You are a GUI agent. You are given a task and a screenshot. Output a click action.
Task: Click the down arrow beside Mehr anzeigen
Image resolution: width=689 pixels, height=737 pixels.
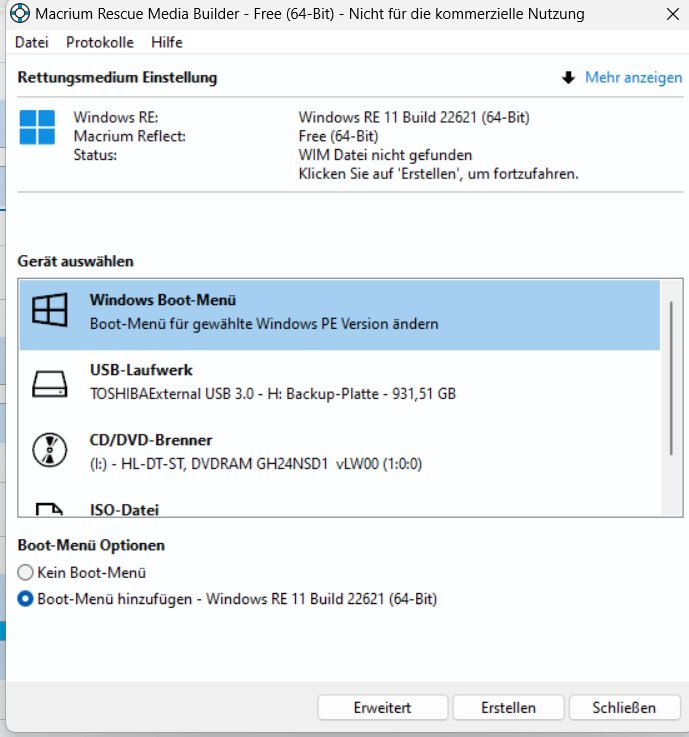(x=568, y=78)
